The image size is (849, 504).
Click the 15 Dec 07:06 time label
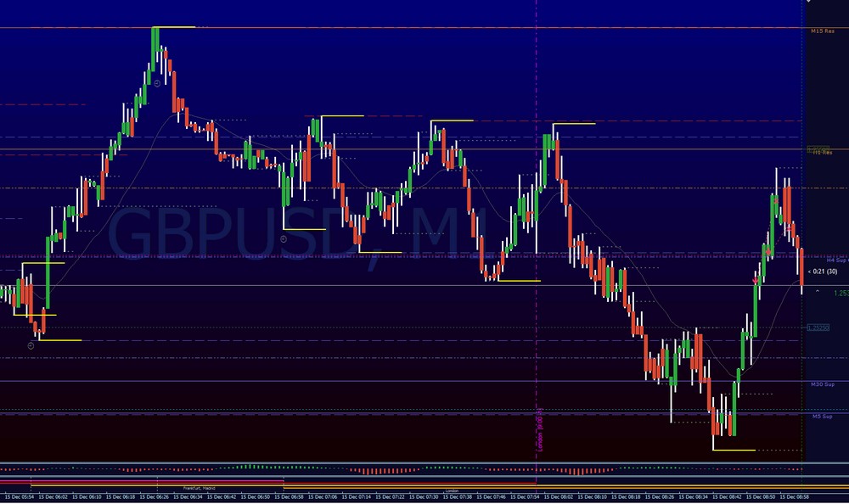coord(322,497)
